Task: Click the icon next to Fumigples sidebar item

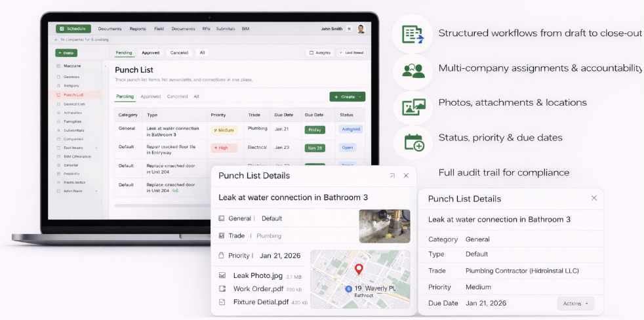Action: point(58,121)
